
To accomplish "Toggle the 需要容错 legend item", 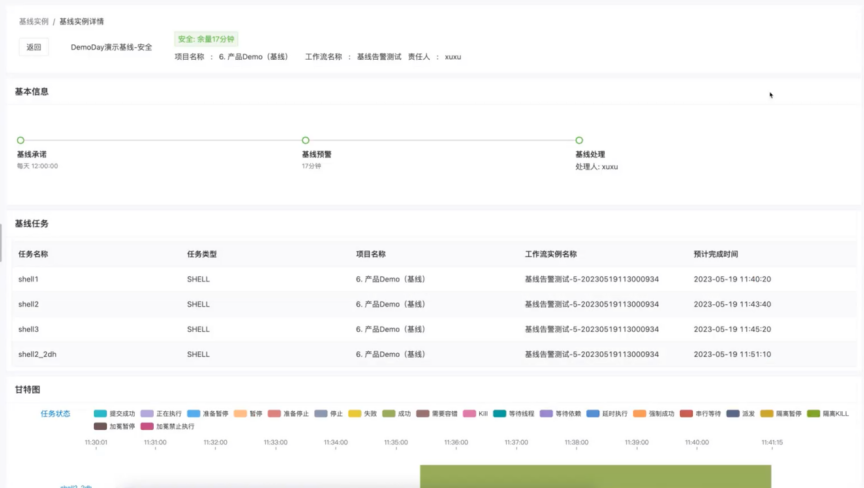I will pyautogui.click(x=437, y=414).
